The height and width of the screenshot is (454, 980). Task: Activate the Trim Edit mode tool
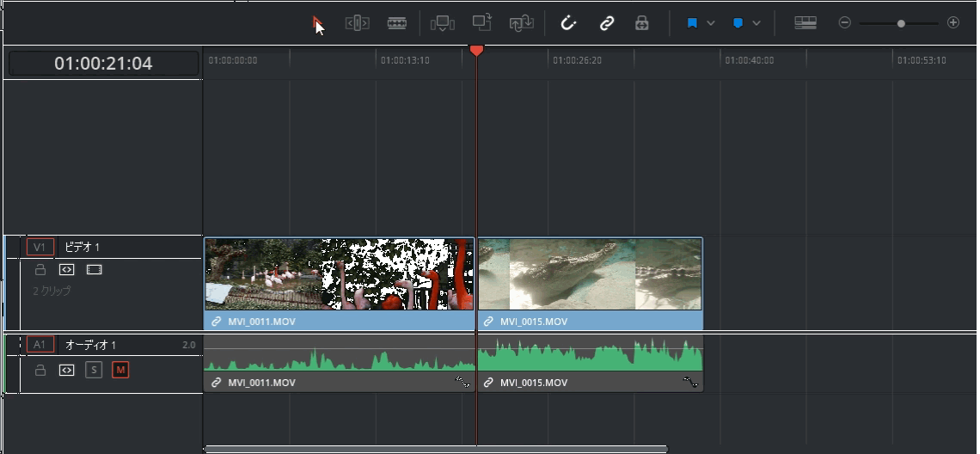(x=357, y=23)
